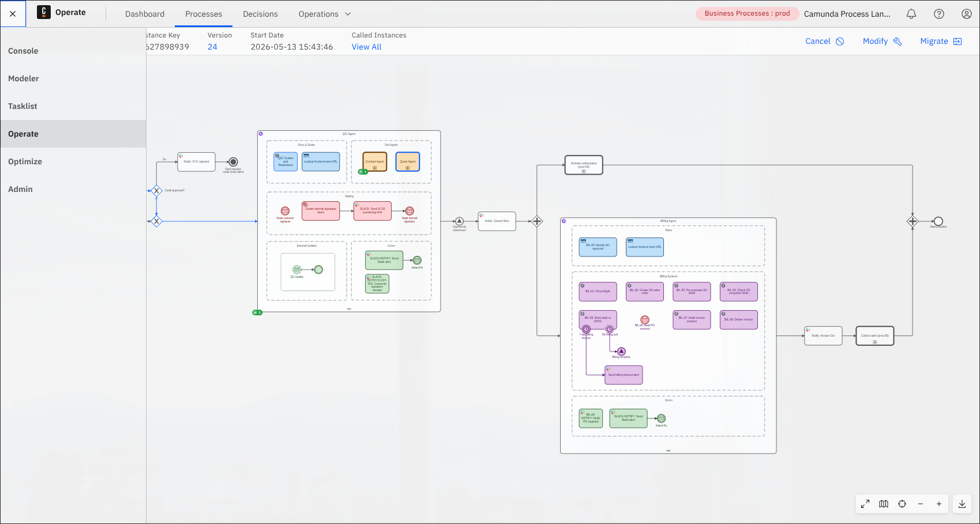Click the Camunda Operate logo
This screenshot has width=980, height=524.
[44, 13]
